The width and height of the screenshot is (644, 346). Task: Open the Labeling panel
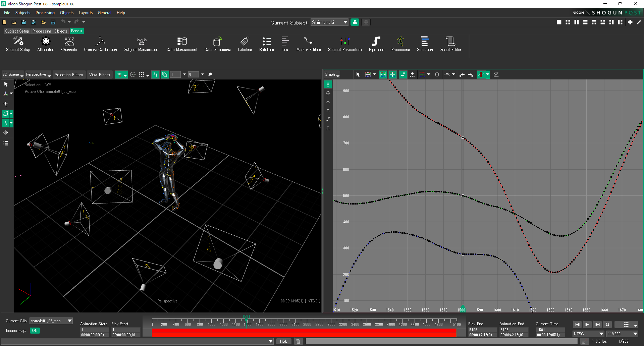tap(245, 44)
